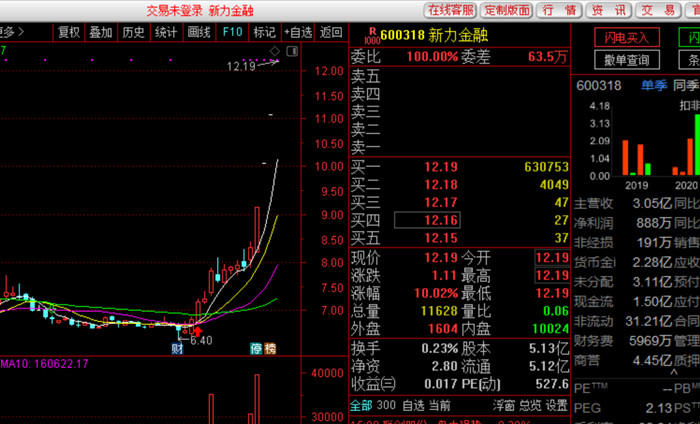This screenshot has width=700, height=424.
Task: Click the 6.40 low price label
Action: (201, 341)
